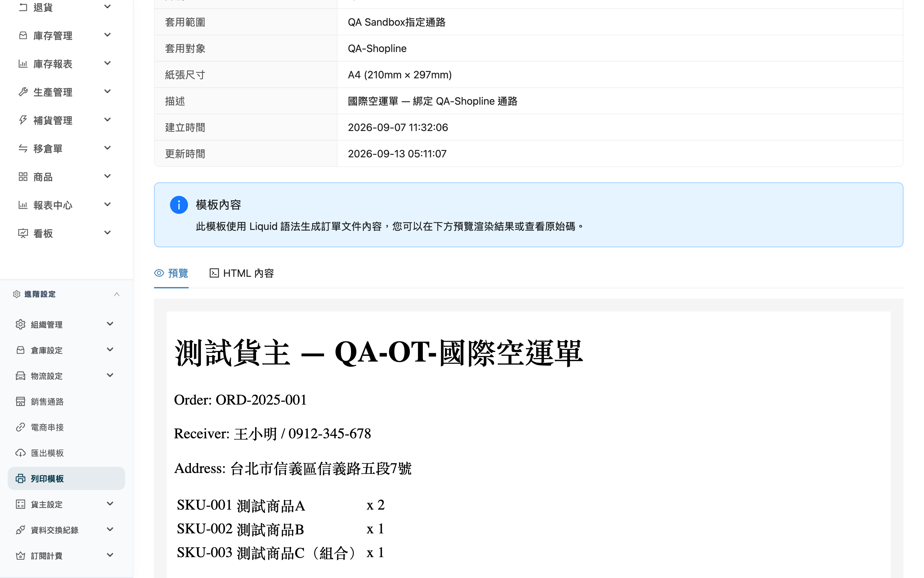
Task: Click the 生產管理 wrench icon
Action: (x=23, y=92)
